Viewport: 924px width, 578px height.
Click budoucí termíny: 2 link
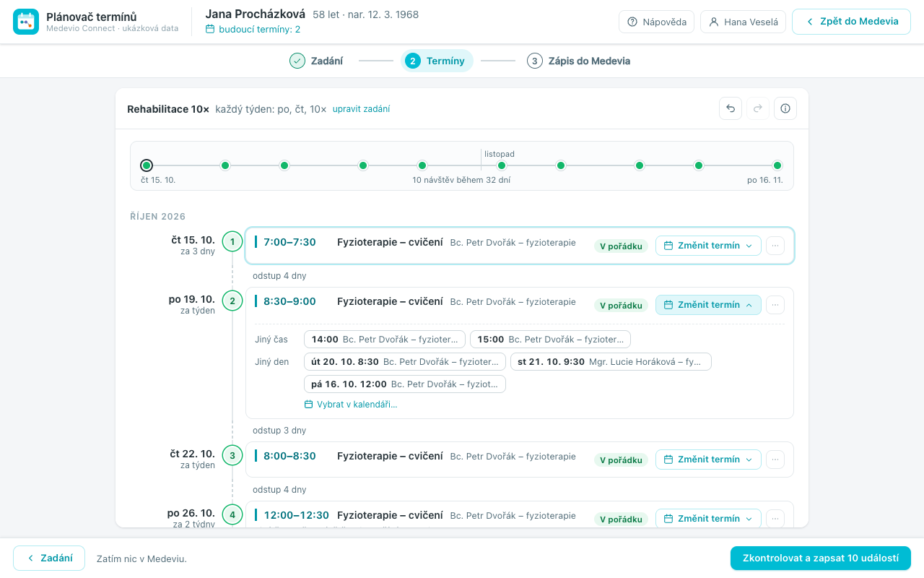(253, 30)
